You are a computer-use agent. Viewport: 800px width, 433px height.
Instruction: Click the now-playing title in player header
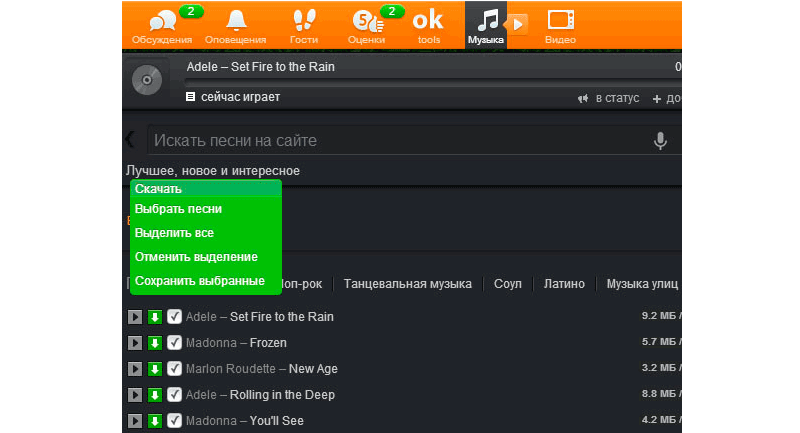(x=261, y=67)
